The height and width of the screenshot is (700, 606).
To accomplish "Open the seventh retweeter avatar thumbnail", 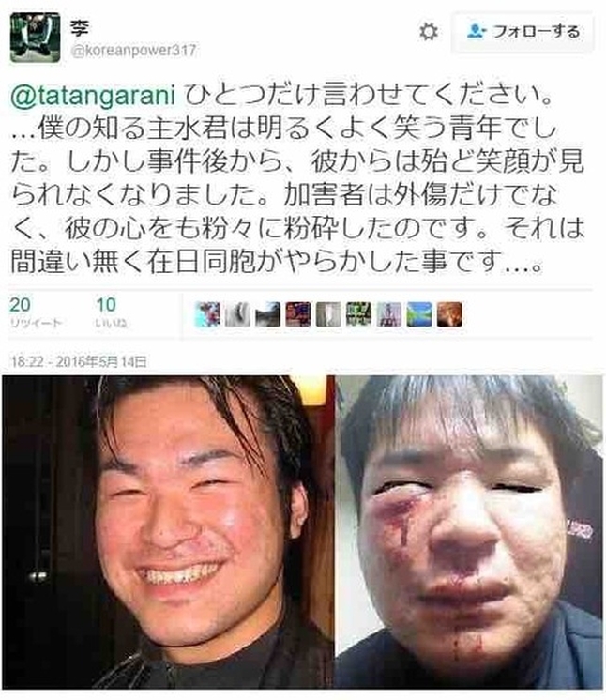I will click(x=389, y=314).
